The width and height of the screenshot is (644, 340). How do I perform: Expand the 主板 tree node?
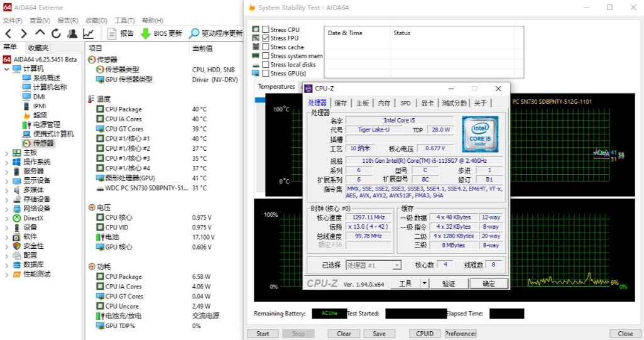point(7,153)
